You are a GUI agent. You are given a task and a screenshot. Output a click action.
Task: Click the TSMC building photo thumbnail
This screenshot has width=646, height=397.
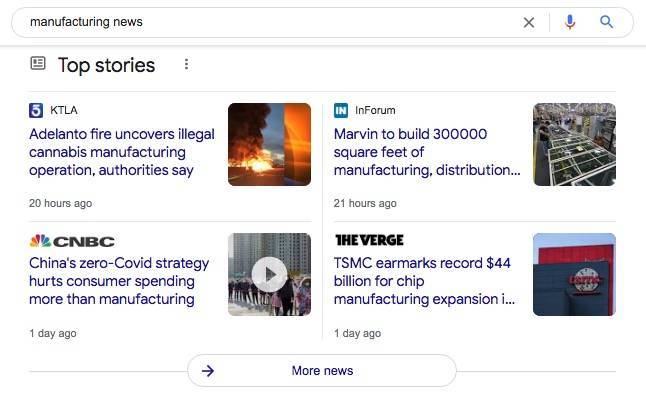(574, 274)
